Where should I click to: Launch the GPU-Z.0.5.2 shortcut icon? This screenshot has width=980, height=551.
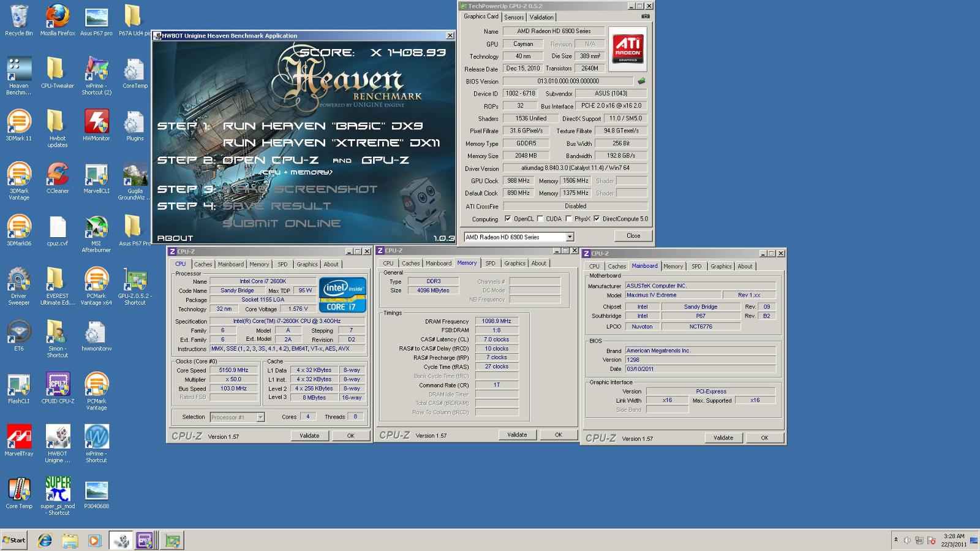tap(135, 287)
